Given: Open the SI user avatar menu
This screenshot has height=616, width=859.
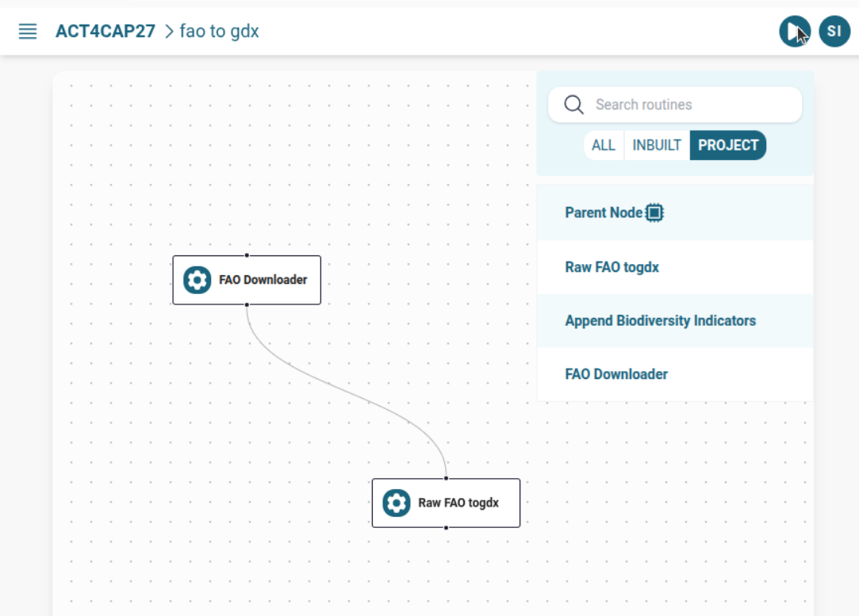Looking at the screenshot, I should click(834, 31).
